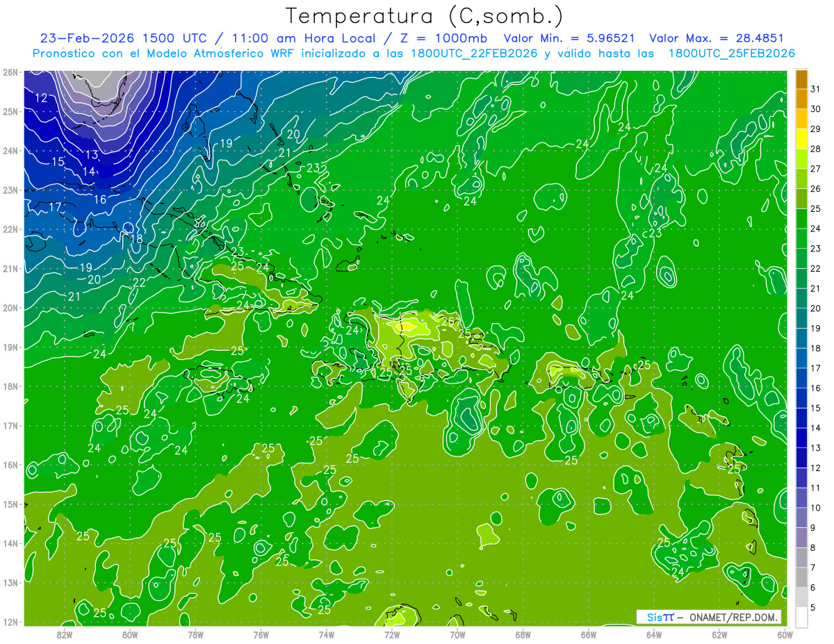The width and height of the screenshot is (834, 644).
Task: Click the 70W longitude axis label
Action: 457,634
